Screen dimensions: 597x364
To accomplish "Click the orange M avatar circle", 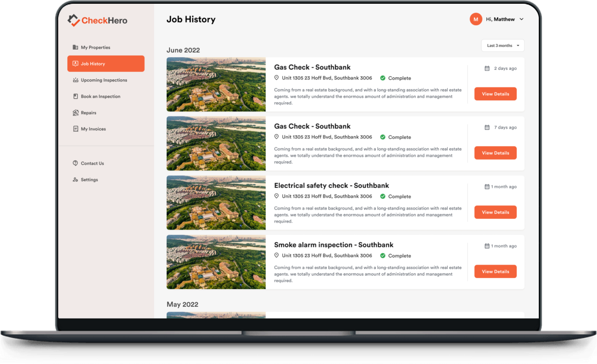I will (476, 19).
